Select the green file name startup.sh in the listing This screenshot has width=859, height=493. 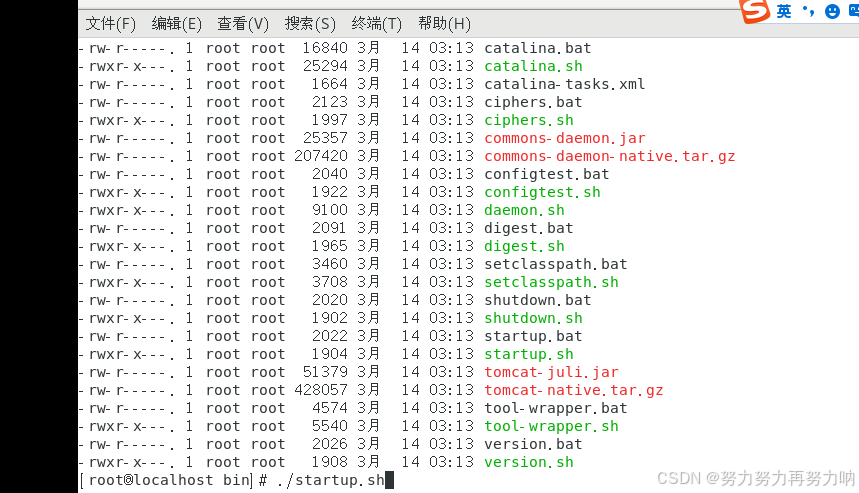529,354
